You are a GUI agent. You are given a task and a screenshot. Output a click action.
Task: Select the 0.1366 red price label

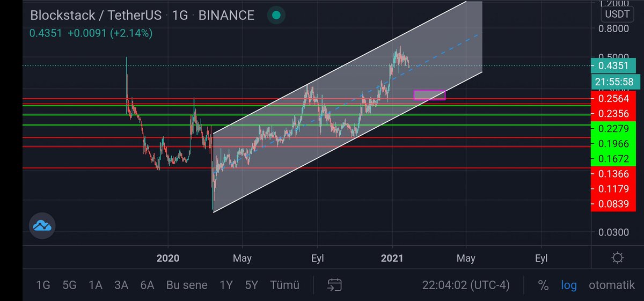[x=613, y=174]
